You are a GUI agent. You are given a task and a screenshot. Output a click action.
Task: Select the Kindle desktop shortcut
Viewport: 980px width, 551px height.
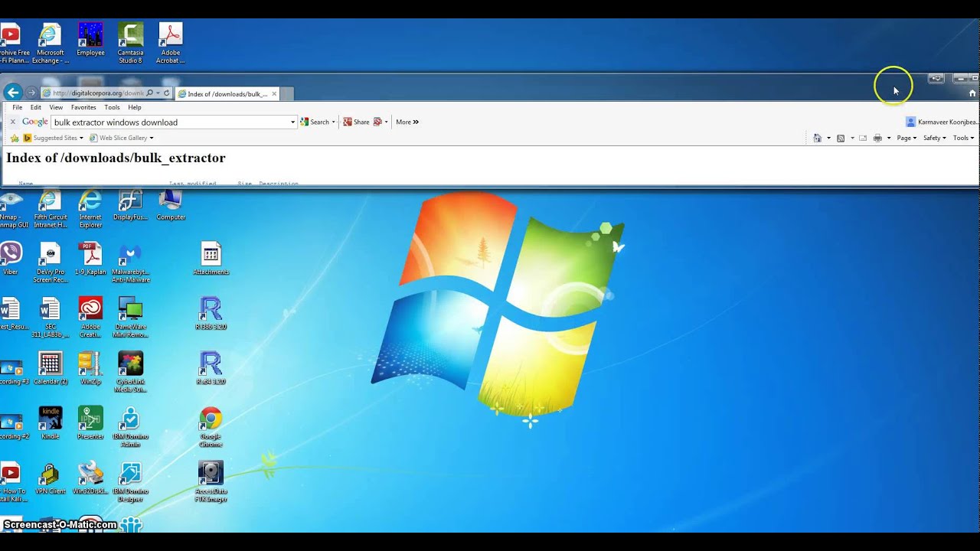pyautogui.click(x=50, y=423)
